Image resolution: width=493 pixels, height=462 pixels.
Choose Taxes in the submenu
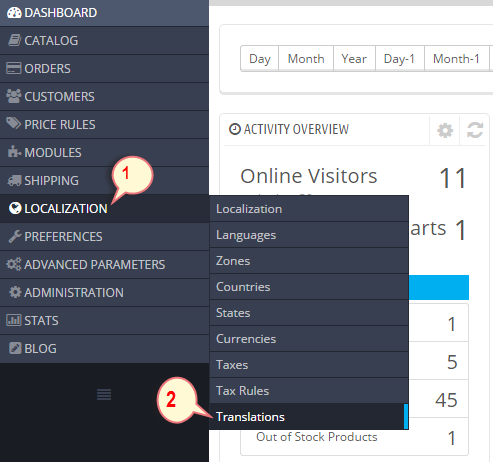(x=309, y=365)
